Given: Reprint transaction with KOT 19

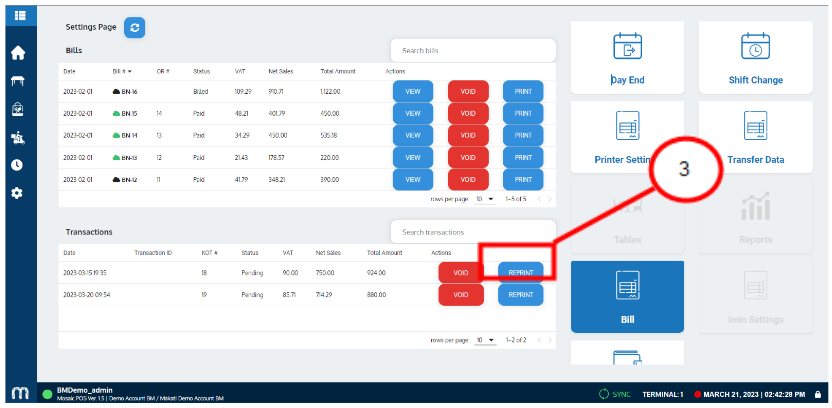Looking at the screenshot, I should (x=521, y=295).
